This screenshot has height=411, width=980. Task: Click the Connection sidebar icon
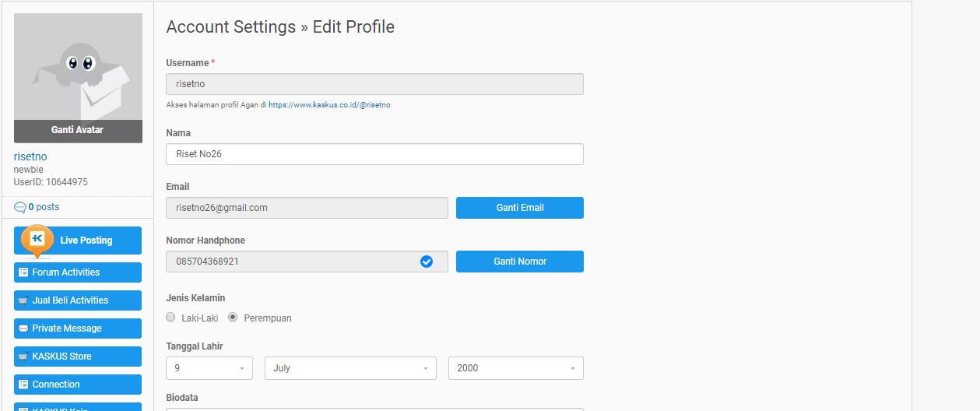pos(23,385)
